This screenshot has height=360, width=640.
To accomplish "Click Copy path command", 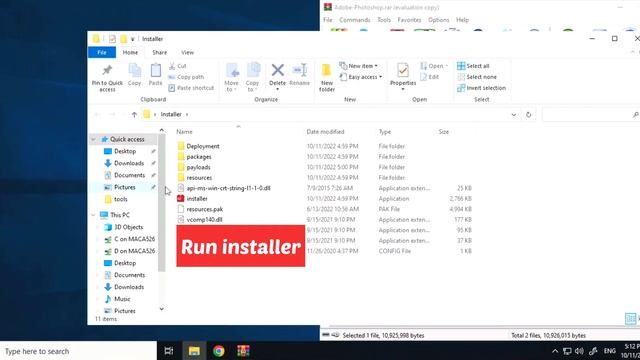I will pos(186,77).
